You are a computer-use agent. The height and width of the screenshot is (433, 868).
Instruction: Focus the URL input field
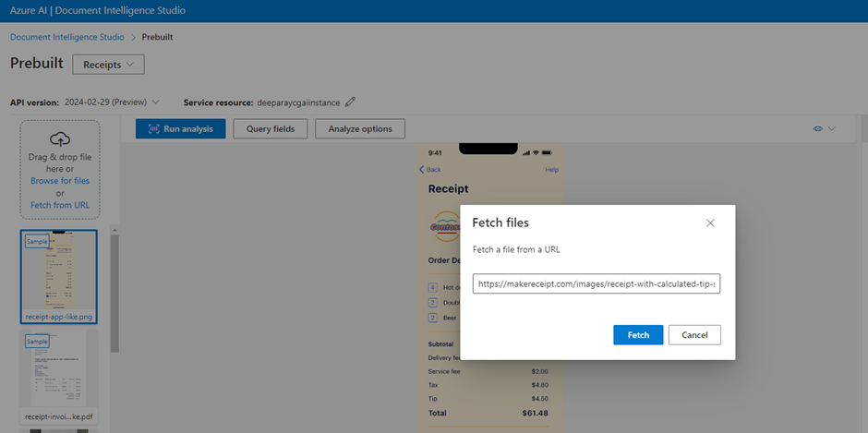[x=597, y=283]
